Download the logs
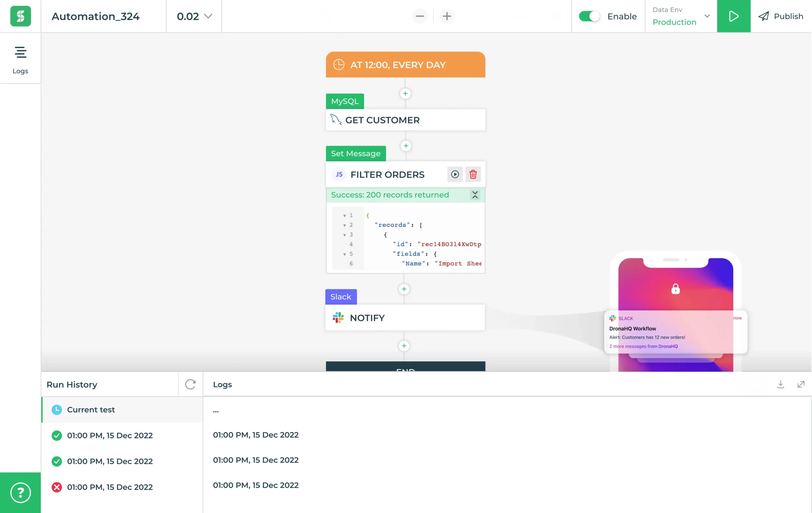 tap(780, 384)
